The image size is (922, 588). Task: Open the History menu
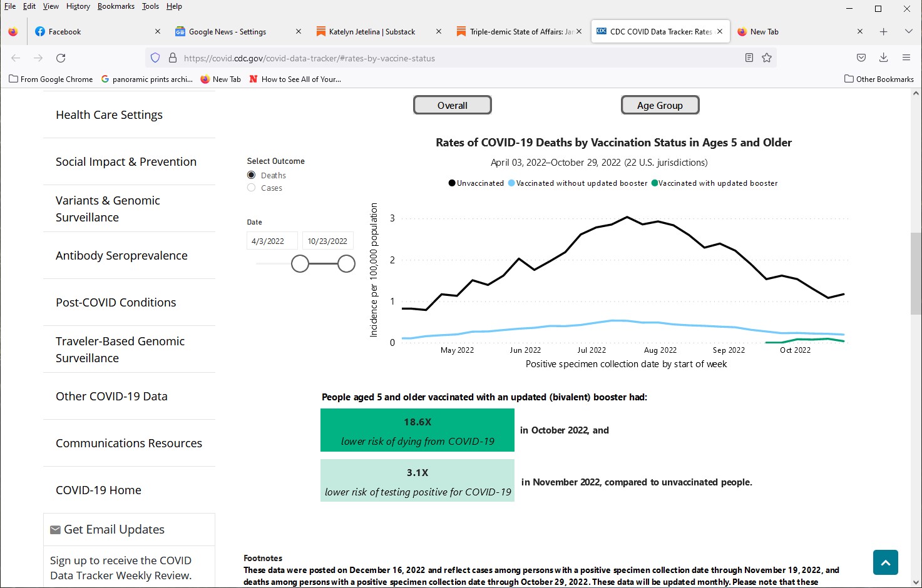[78, 6]
